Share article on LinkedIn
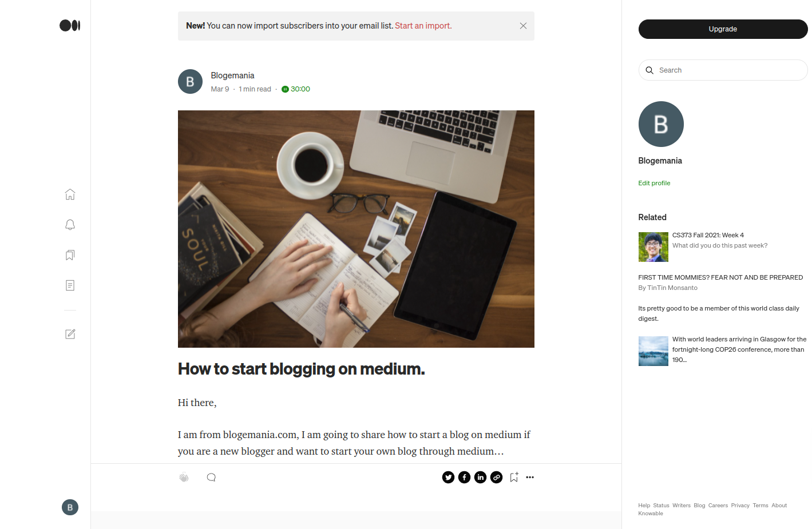The width and height of the screenshot is (812, 529). click(480, 477)
